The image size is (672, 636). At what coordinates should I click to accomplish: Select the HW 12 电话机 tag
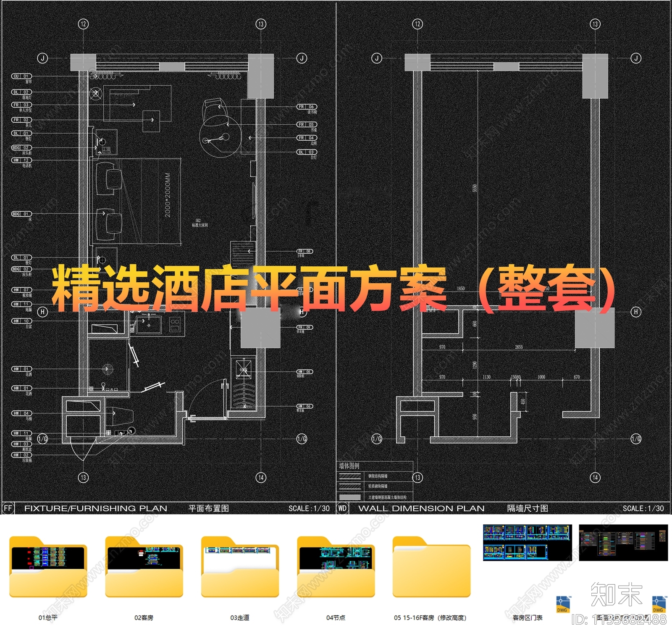click(21, 160)
